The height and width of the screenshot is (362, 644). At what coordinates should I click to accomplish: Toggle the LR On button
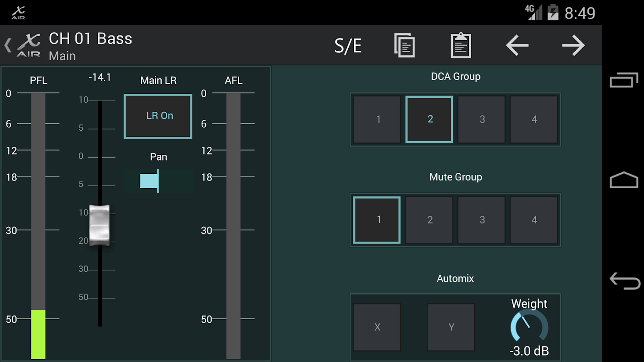coord(158,116)
